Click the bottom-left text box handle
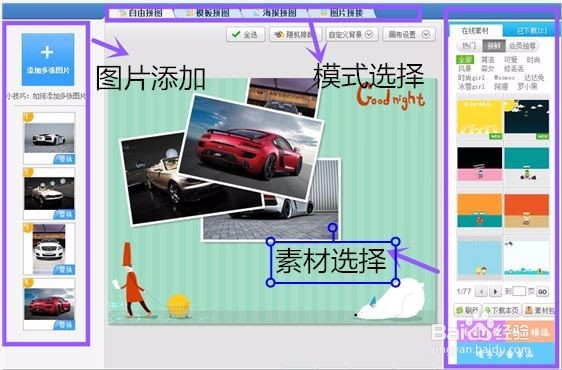Screen dimensions: 562x370 [x=271, y=283]
